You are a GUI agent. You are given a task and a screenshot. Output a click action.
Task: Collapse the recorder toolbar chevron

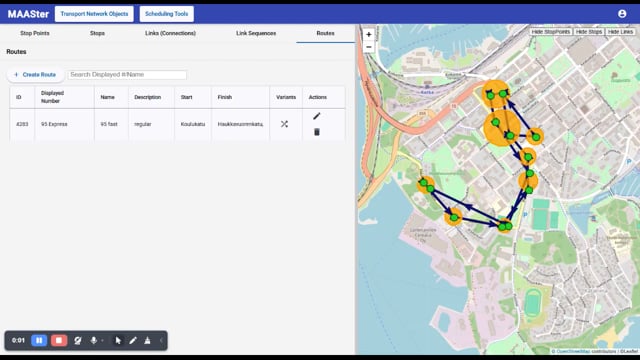[x=161, y=340]
